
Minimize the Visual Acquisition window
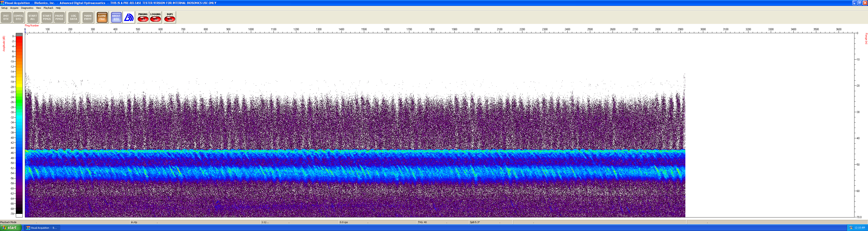[854, 3]
